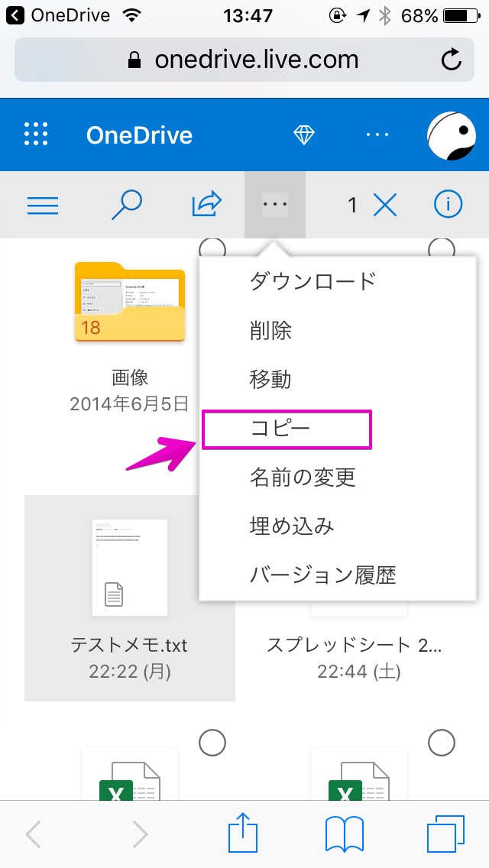The image size is (489, 868).
Task: Show Safari open tabs
Action: 445,834
